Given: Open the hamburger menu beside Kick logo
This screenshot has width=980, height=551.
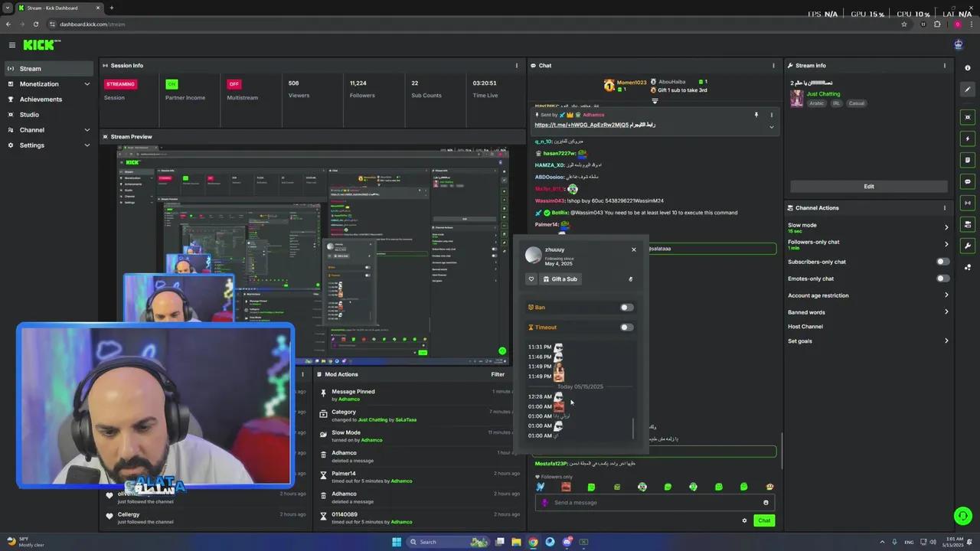Looking at the screenshot, I should tap(11, 45).
